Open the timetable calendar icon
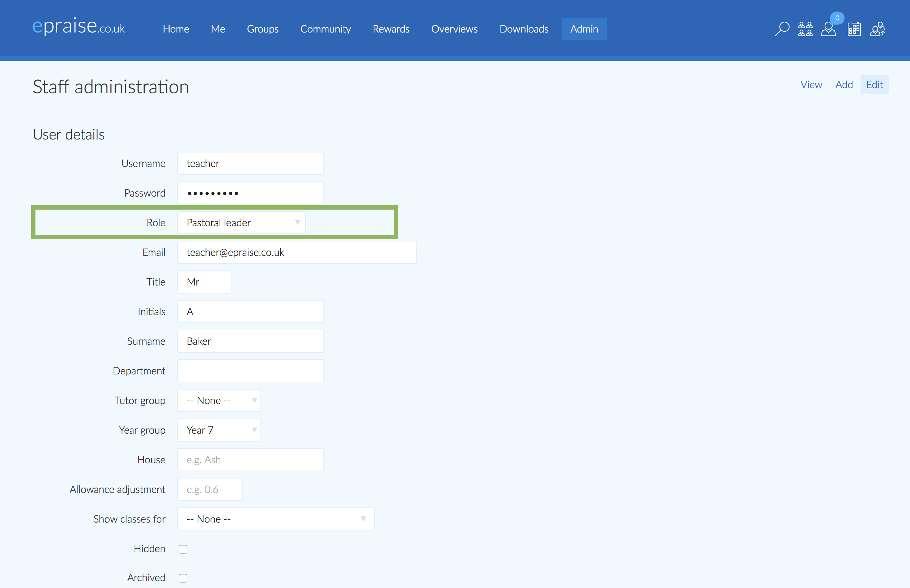910x588 pixels. pyautogui.click(x=854, y=29)
